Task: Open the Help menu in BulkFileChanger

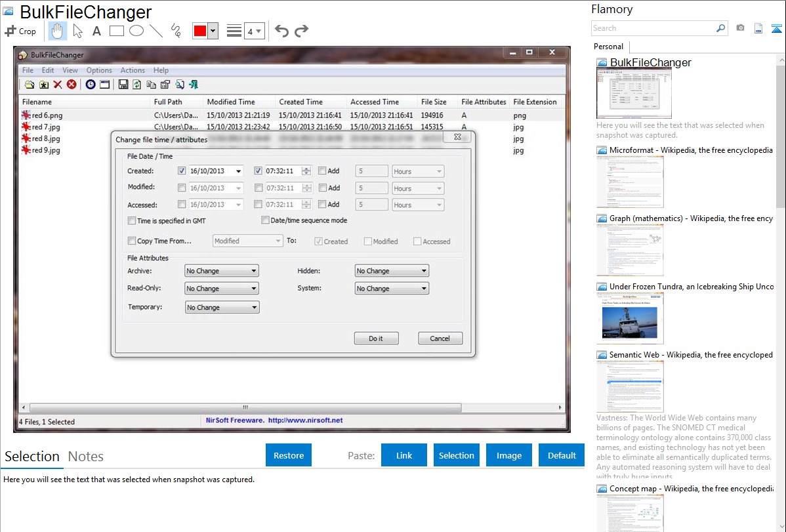Action: pyautogui.click(x=161, y=70)
